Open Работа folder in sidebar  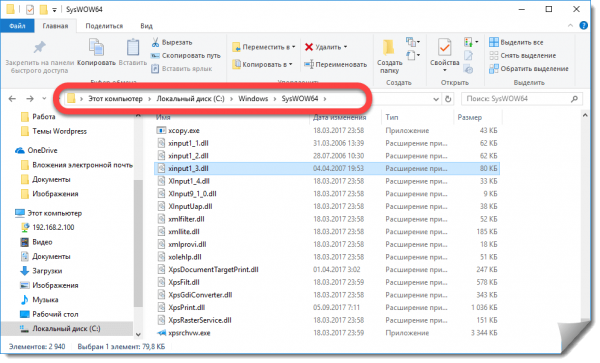click(44, 117)
